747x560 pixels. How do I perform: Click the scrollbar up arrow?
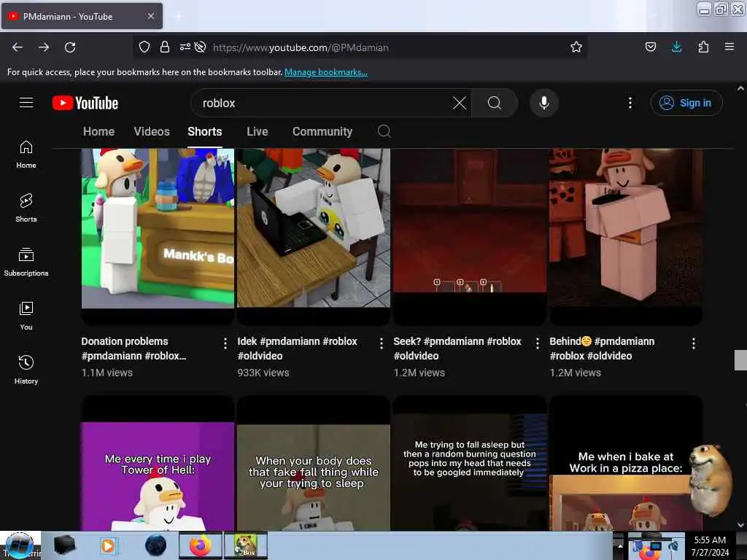point(740,88)
